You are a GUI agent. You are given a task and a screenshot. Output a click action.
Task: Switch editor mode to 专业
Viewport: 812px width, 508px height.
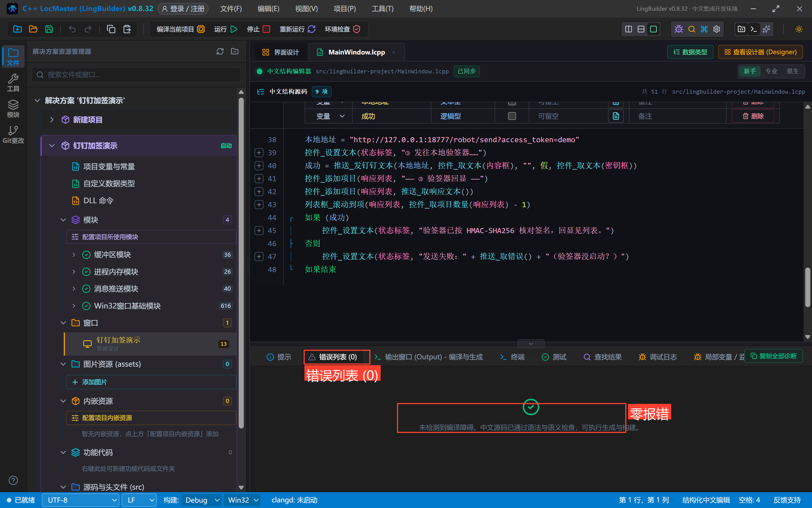tap(771, 71)
